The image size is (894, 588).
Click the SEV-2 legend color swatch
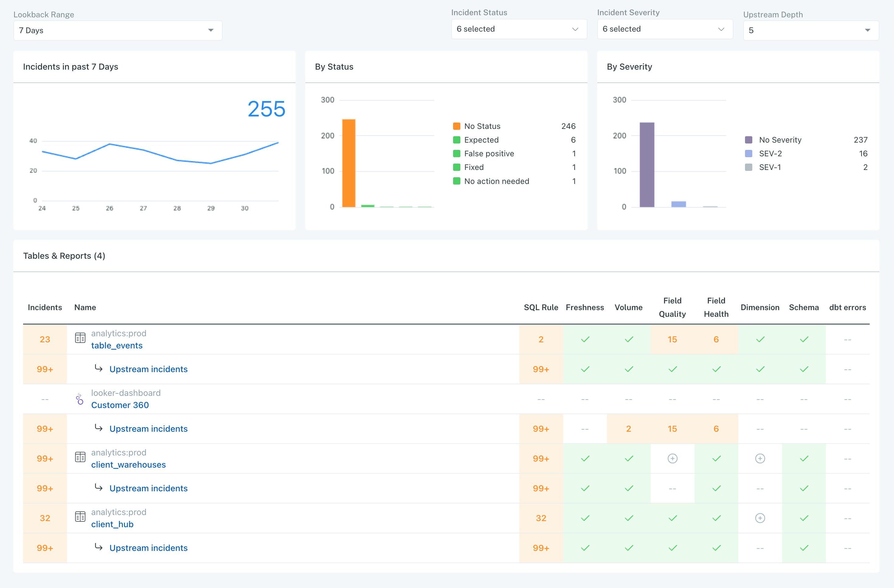point(748,154)
